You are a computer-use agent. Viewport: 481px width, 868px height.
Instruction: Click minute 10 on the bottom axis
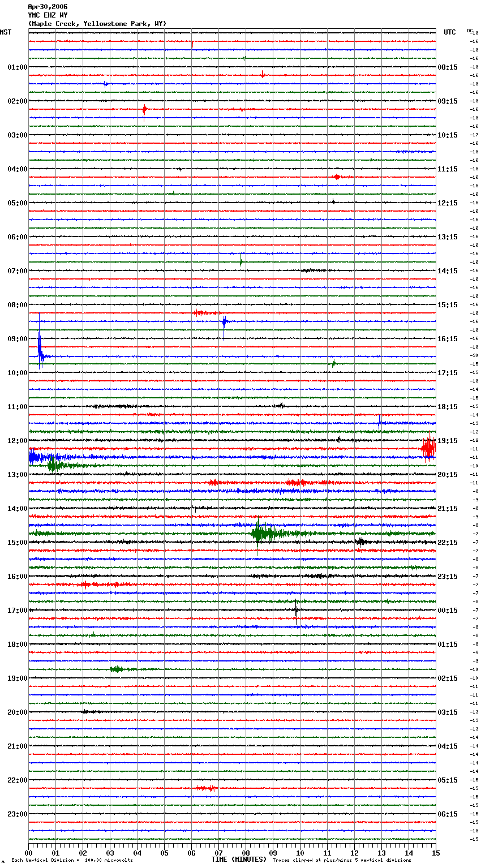click(300, 853)
